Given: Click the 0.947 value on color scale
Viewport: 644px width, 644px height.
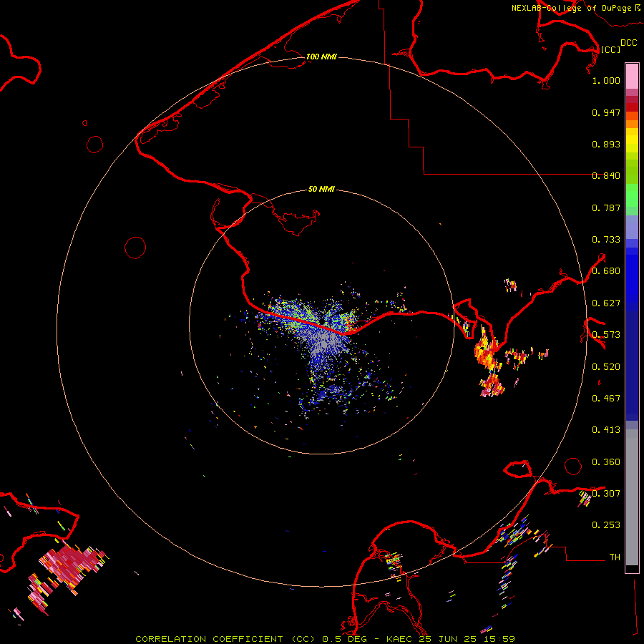Looking at the screenshot, I should click(606, 112).
